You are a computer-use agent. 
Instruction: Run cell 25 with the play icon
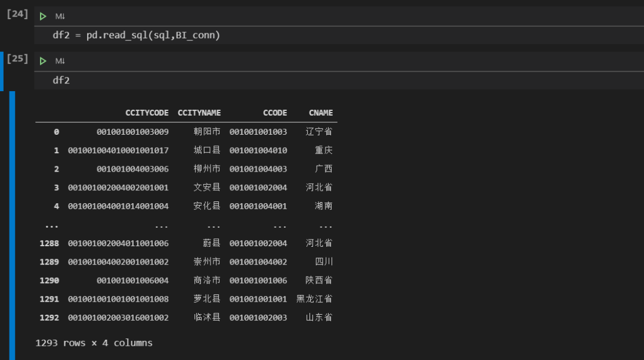pyautogui.click(x=43, y=61)
